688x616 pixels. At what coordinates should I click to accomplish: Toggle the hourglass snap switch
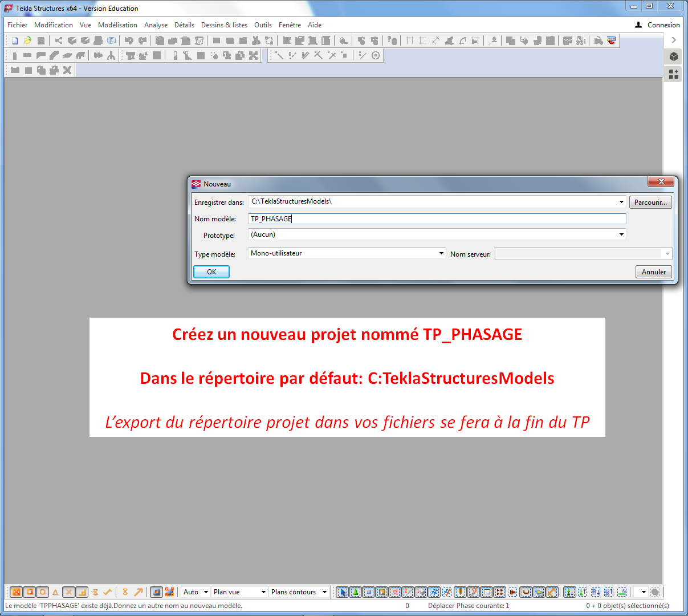point(125,592)
